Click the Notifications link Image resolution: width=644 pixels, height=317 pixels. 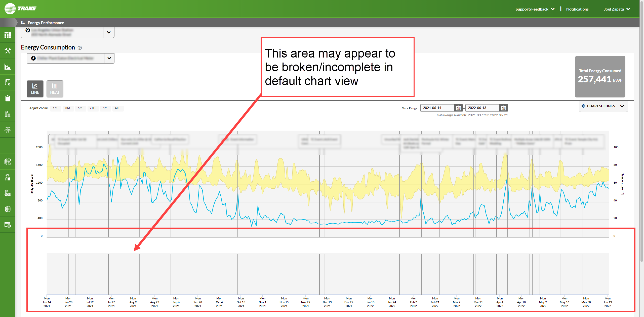click(577, 9)
